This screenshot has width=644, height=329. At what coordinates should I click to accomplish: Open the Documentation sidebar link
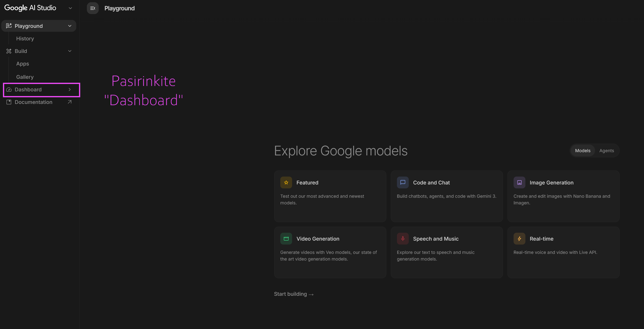click(x=39, y=102)
